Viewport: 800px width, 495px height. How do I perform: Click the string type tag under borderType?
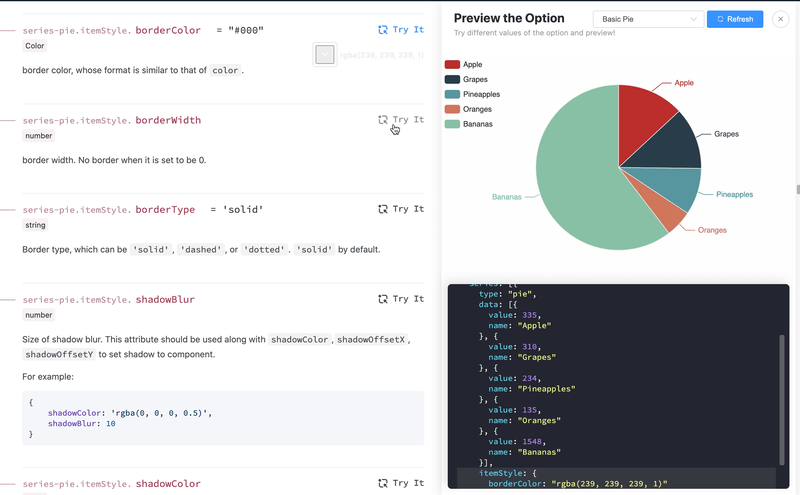[35, 225]
